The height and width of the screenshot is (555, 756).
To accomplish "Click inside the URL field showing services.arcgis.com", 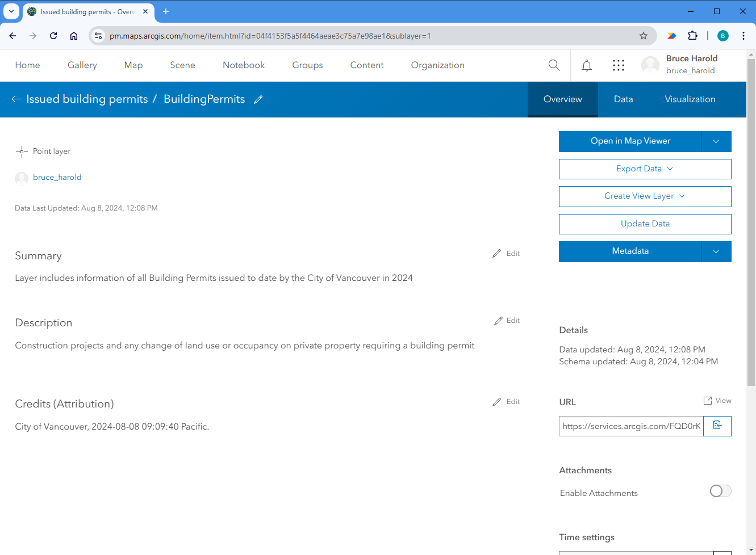I will click(x=629, y=426).
